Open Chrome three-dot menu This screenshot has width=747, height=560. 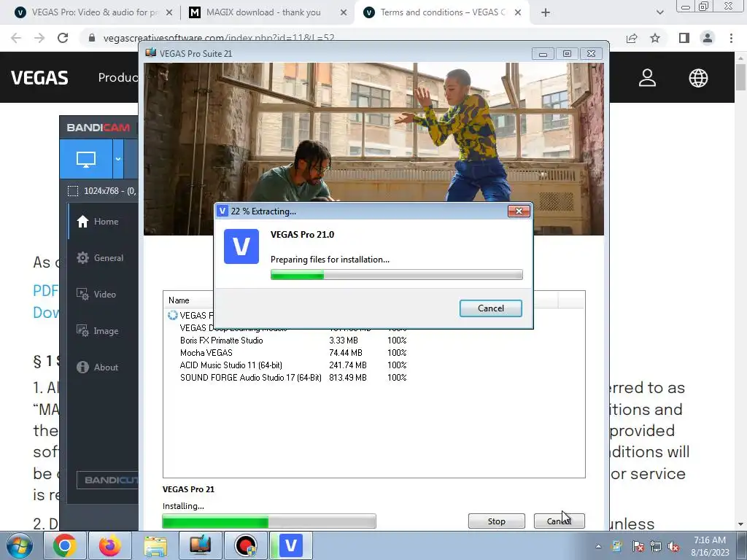731,38
